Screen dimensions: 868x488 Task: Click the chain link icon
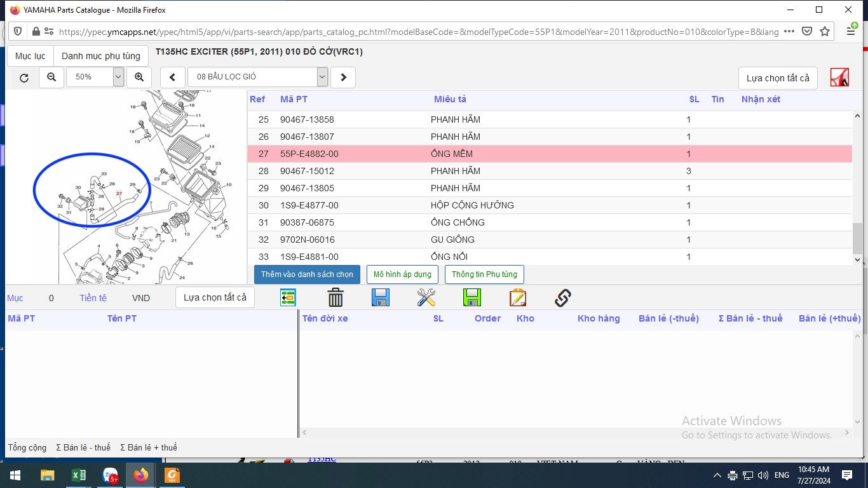[563, 297]
